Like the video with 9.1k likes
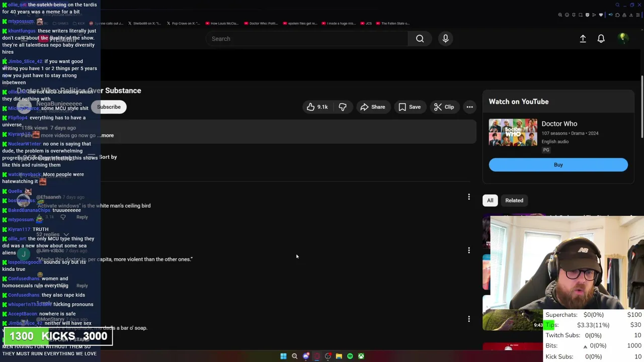 tap(317, 107)
